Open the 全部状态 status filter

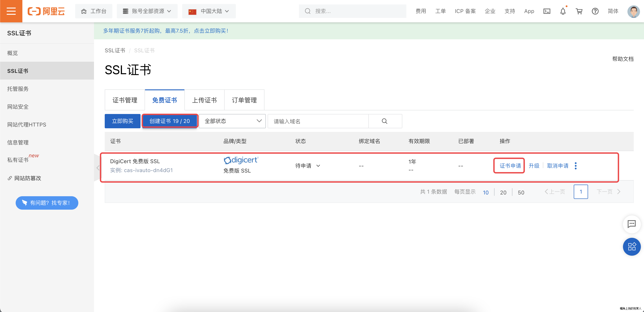tap(232, 121)
